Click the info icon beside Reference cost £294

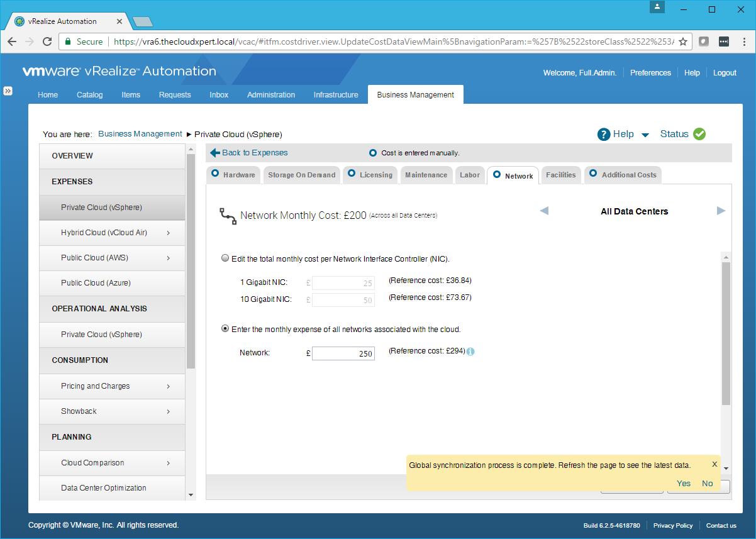click(x=470, y=352)
